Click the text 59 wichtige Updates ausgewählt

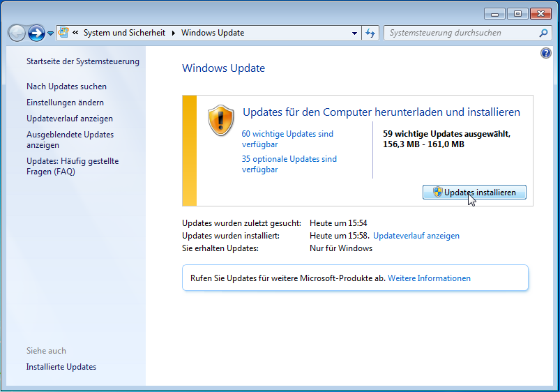click(x=446, y=134)
